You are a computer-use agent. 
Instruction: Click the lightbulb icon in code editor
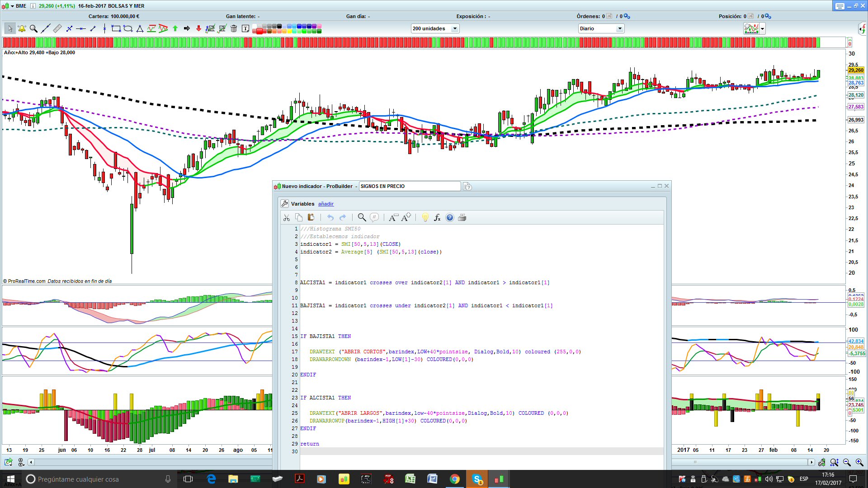(x=425, y=218)
